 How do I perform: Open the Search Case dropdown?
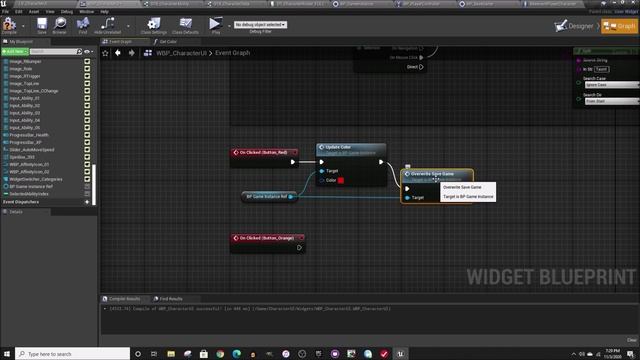(611, 85)
